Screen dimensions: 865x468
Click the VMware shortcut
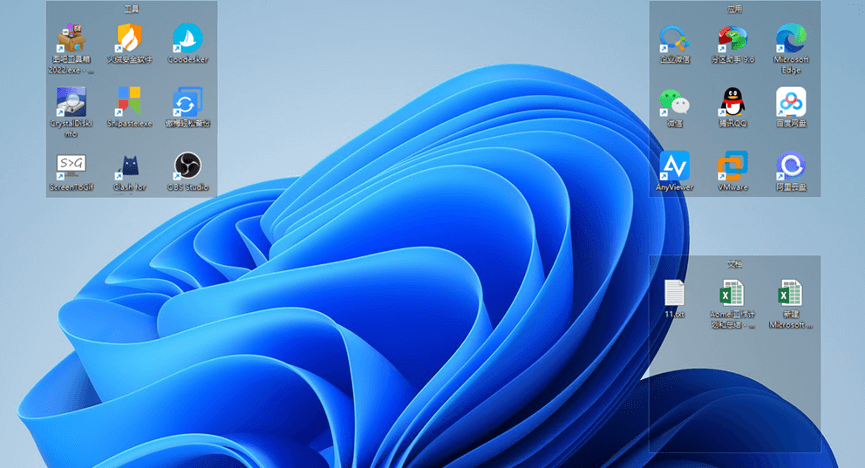tap(733, 166)
